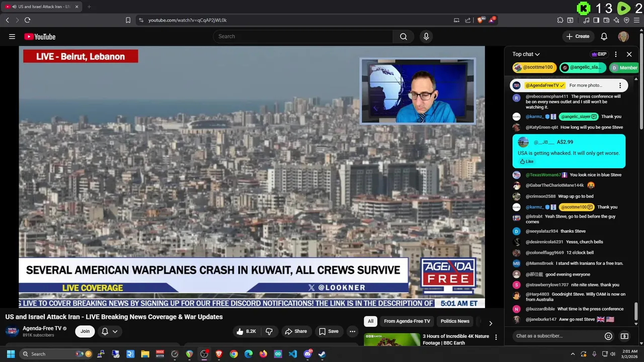Open the Leo AI sparkle icon
Image resolution: width=644 pixels, height=362 pixels.
click(616, 20)
